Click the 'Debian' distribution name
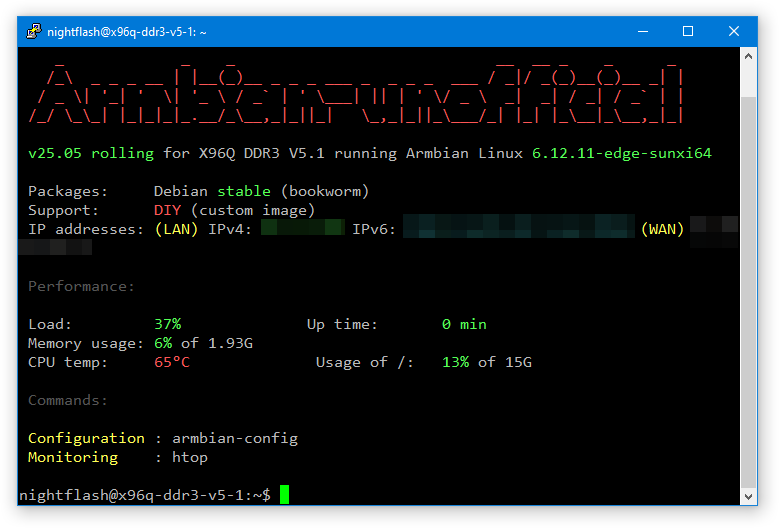Image resolution: width=779 pixels, height=528 pixels. pos(181,191)
